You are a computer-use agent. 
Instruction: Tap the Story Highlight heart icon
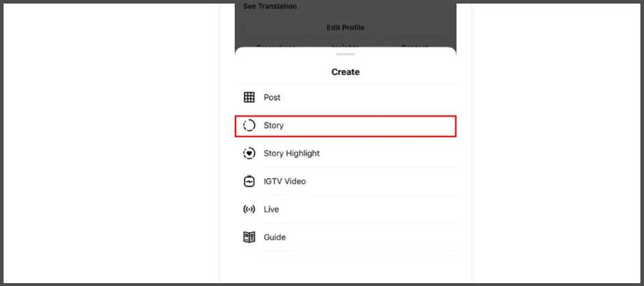(249, 153)
